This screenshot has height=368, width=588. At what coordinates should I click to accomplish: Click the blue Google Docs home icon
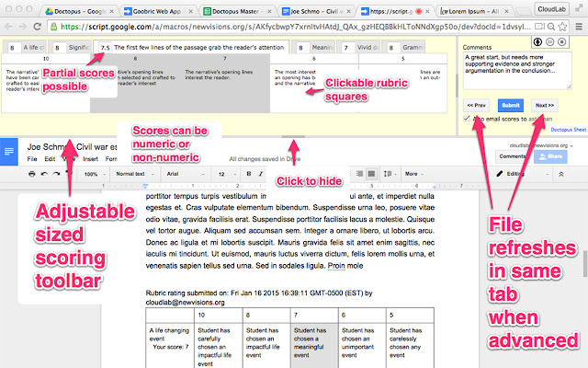[x=9, y=151]
